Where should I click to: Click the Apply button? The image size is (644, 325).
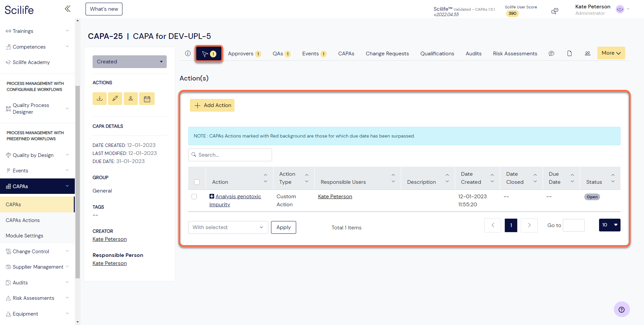pyautogui.click(x=283, y=227)
